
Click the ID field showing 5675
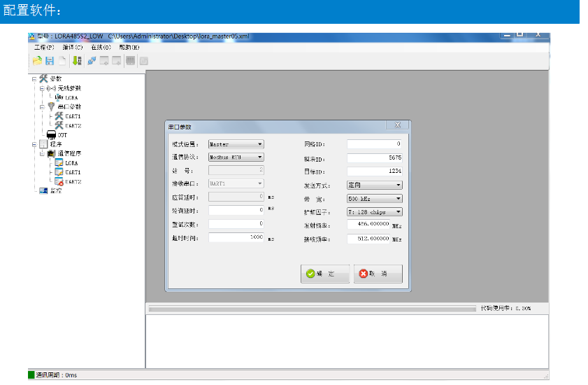click(x=375, y=157)
